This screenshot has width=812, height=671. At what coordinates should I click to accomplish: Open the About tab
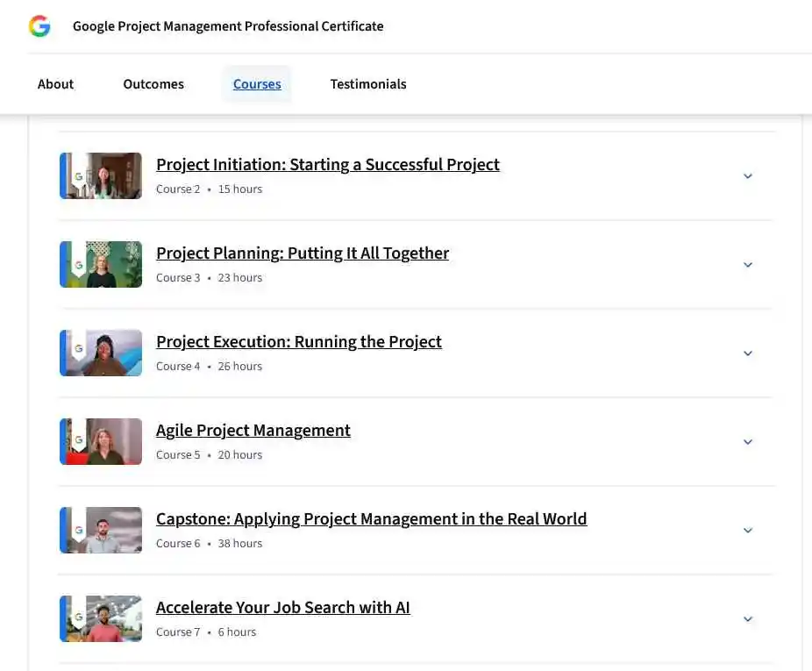click(55, 84)
